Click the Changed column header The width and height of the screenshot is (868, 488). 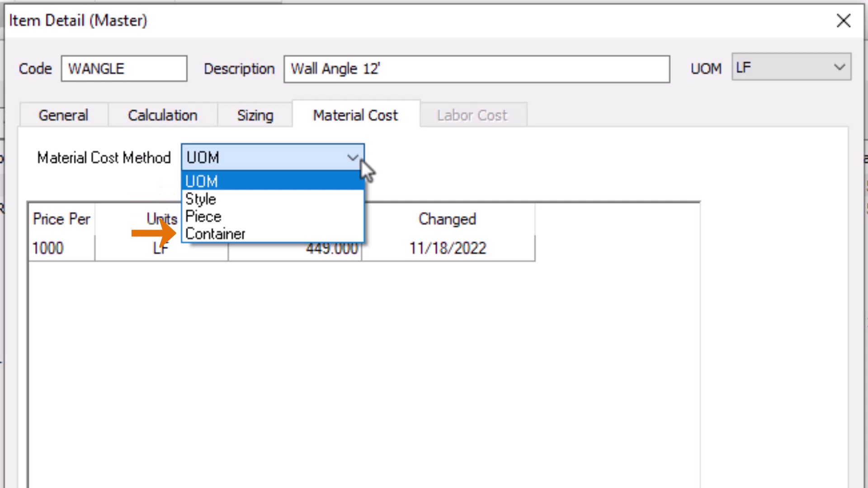coord(447,219)
